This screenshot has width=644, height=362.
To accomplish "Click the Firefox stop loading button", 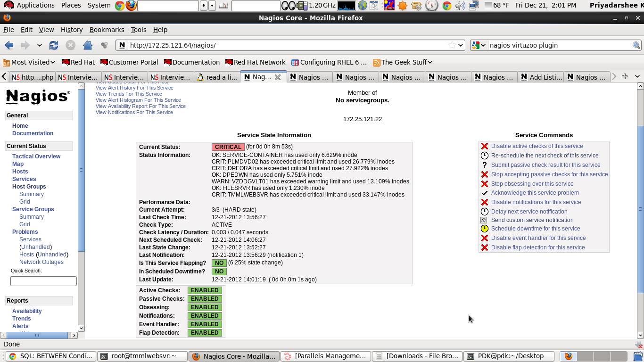I will point(70,45).
